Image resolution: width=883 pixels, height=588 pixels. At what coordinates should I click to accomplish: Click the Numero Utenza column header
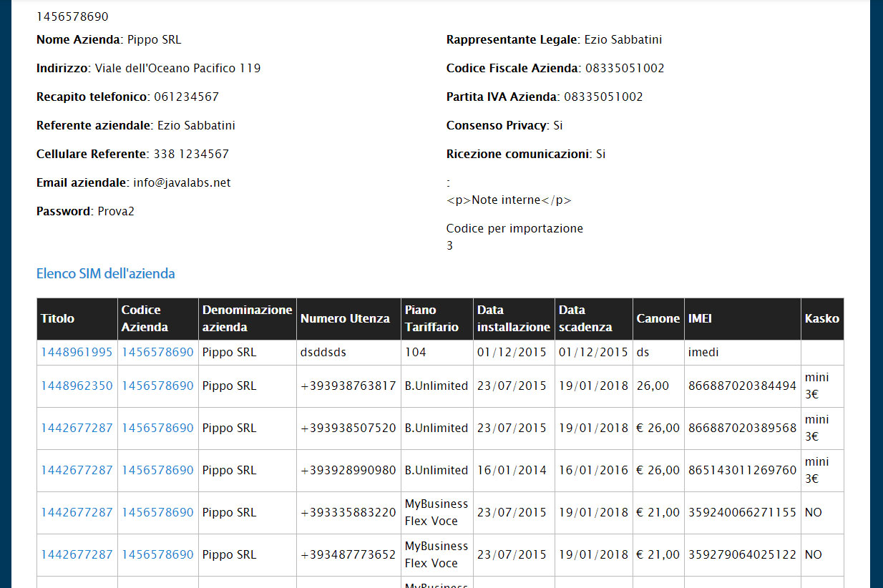345,319
